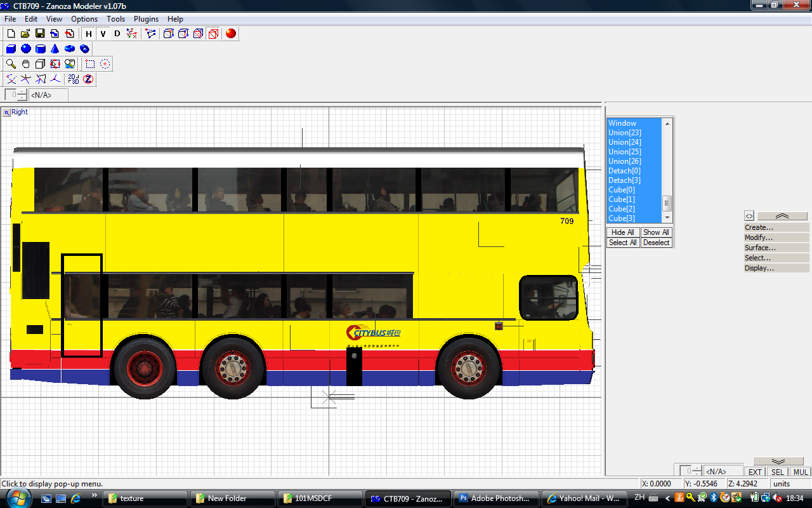Toggle the SEL button at bottom right
Image resolution: width=812 pixels, height=508 pixels.
(x=778, y=472)
